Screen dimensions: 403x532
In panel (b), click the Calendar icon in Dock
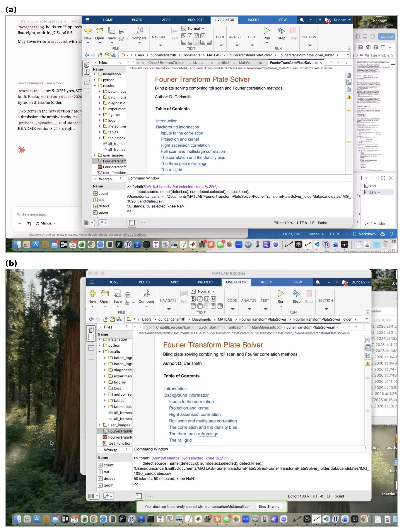[74, 519]
